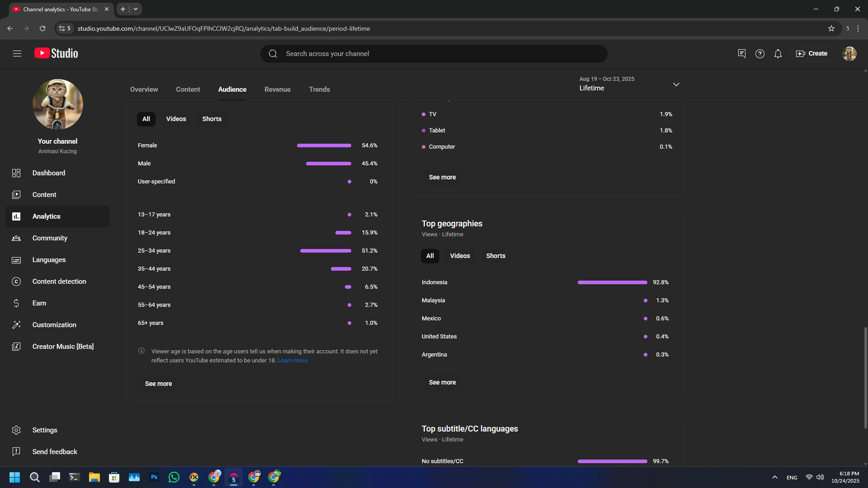This screenshot has width=868, height=488.
Task: Click the Create button
Action: click(812, 54)
